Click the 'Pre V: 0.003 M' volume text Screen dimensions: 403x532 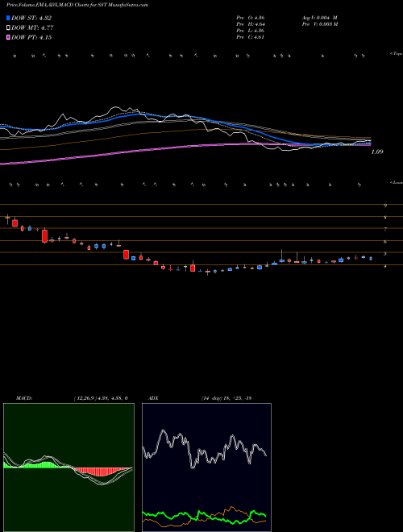319,24
